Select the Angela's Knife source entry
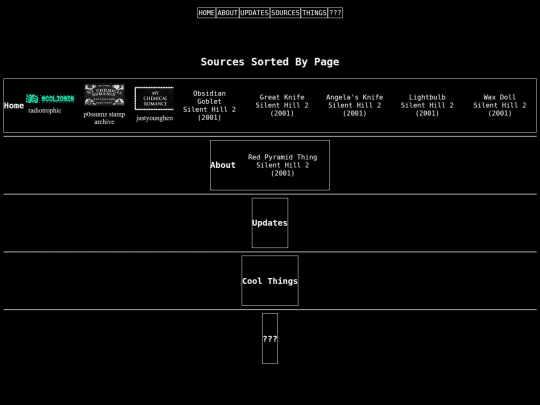 tap(354, 105)
